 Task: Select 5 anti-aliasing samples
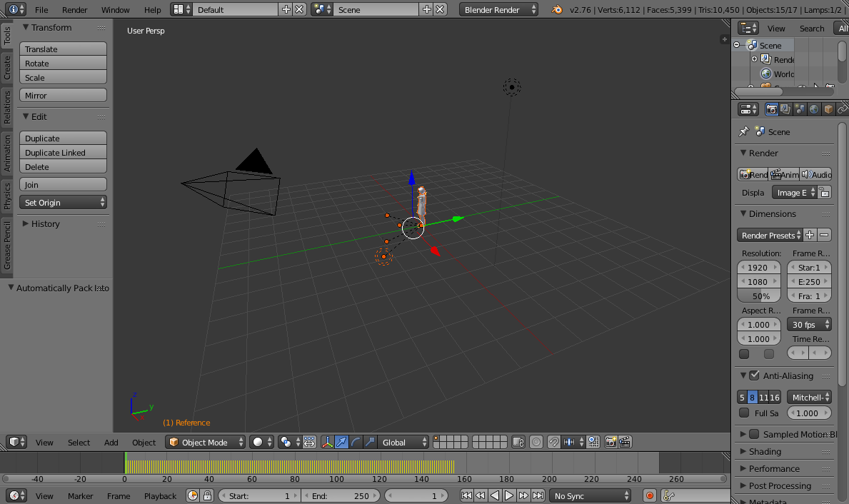tap(743, 398)
